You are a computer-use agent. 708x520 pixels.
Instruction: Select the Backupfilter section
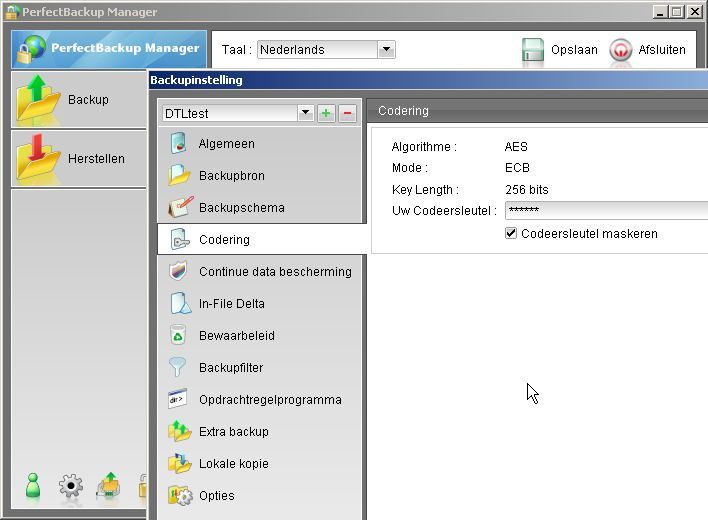[x=260, y=367]
